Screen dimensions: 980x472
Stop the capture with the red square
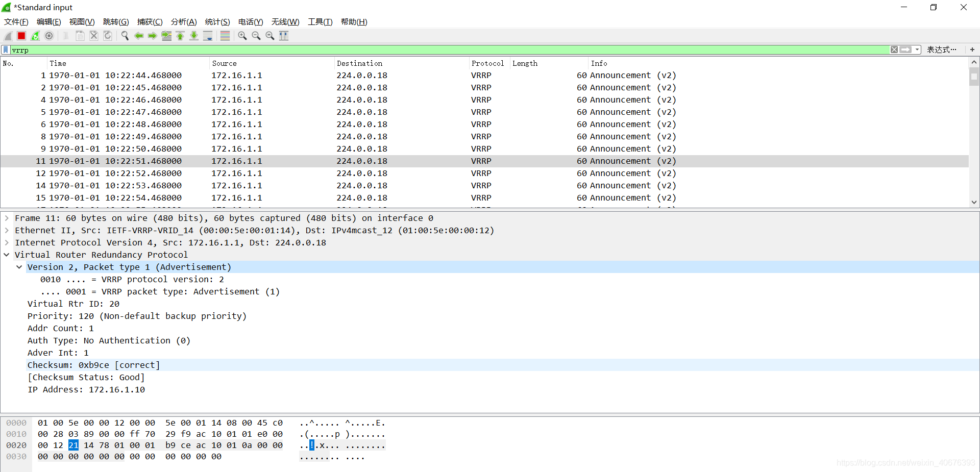[x=21, y=36]
